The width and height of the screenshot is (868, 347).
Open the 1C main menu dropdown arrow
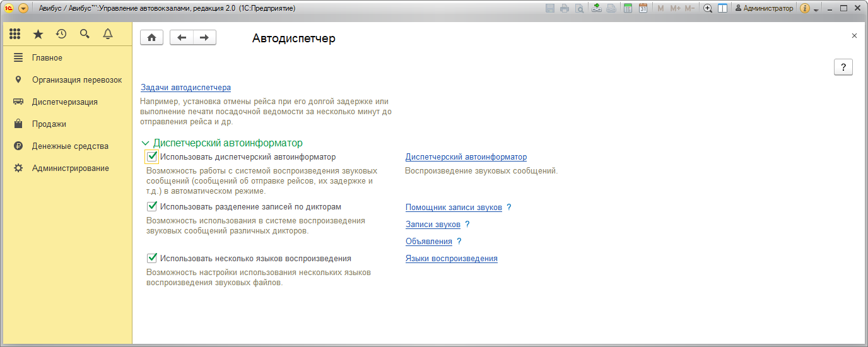pyautogui.click(x=23, y=8)
